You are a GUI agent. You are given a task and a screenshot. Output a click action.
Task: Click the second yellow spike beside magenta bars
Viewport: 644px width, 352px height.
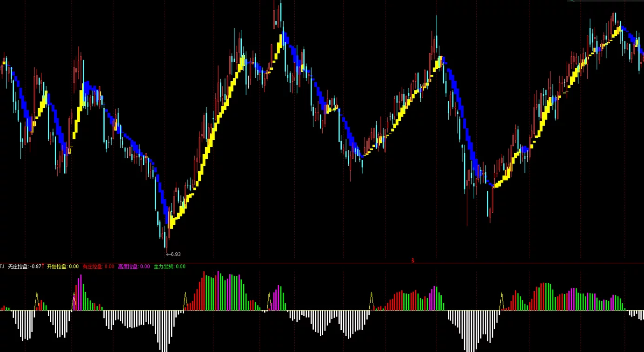(x=74, y=301)
